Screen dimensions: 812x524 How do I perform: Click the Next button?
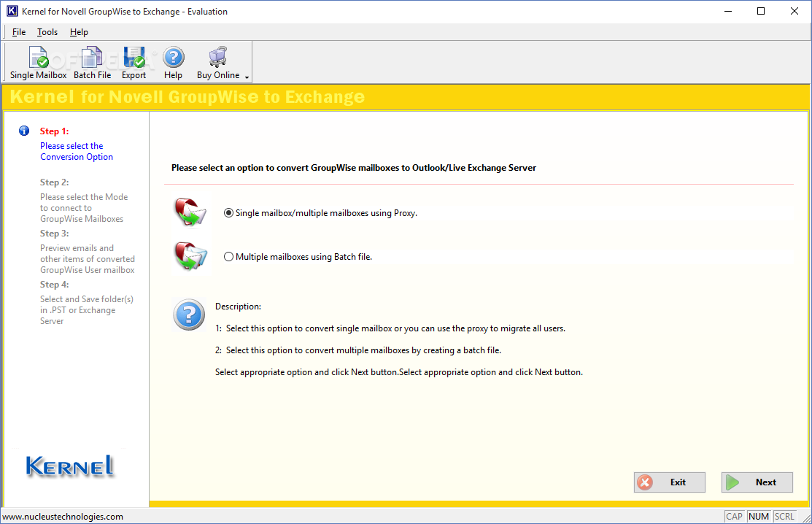(x=757, y=482)
